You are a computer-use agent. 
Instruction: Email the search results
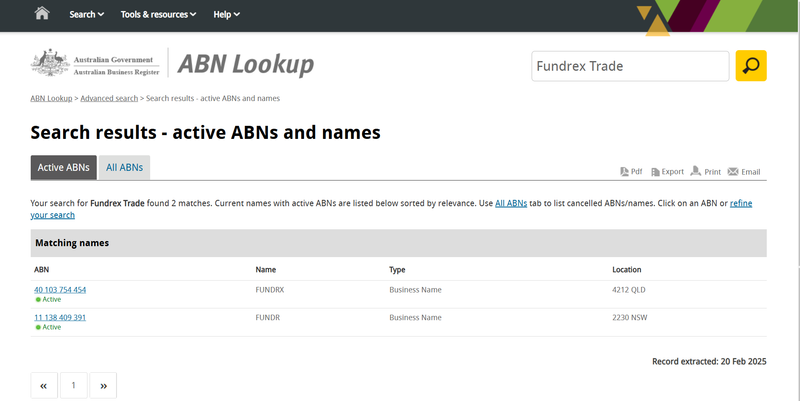[744, 172]
